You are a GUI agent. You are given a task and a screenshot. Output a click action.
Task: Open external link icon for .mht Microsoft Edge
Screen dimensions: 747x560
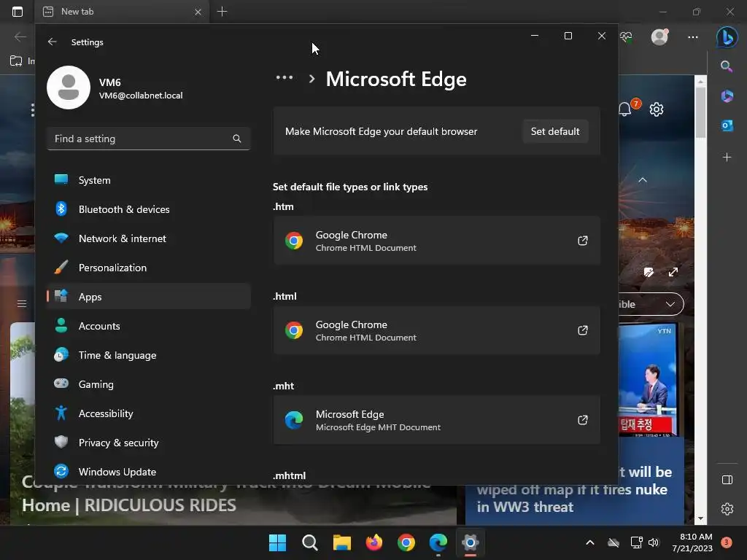click(582, 420)
